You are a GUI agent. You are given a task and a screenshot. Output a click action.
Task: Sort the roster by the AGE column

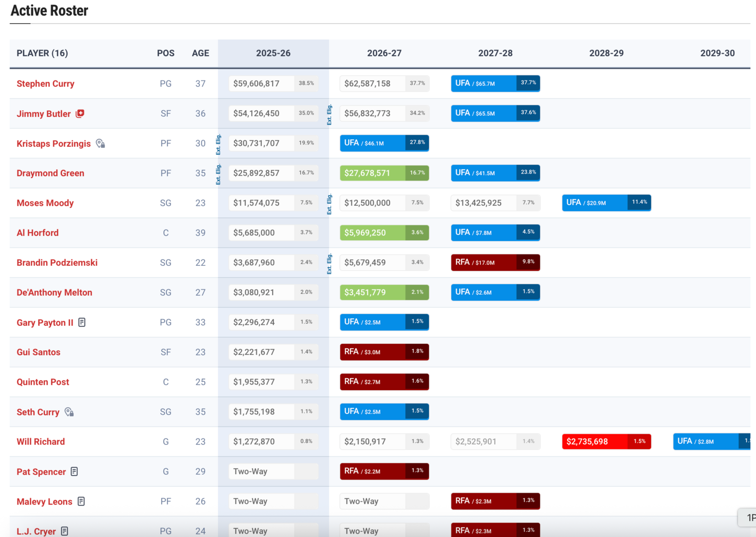[200, 53]
